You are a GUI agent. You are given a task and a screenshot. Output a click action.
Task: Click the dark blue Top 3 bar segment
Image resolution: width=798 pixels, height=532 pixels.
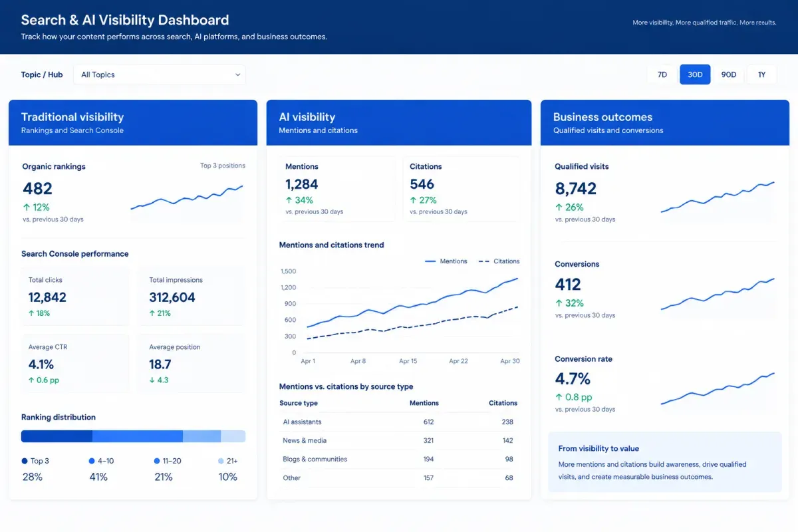57,436
